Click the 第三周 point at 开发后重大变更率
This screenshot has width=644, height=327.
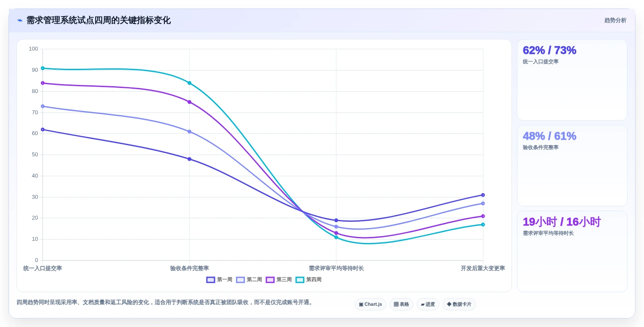click(483, 216)
